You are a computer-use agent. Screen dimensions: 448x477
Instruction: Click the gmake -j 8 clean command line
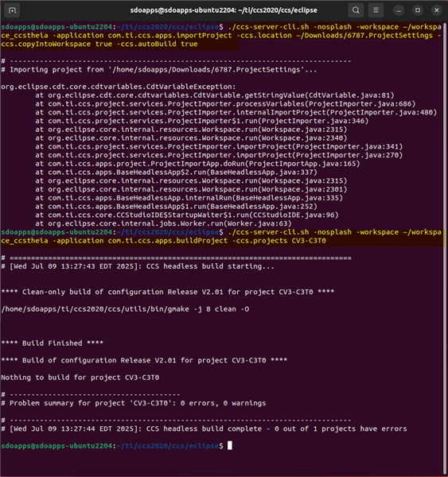pyautogui.click(x=125, y=309)
